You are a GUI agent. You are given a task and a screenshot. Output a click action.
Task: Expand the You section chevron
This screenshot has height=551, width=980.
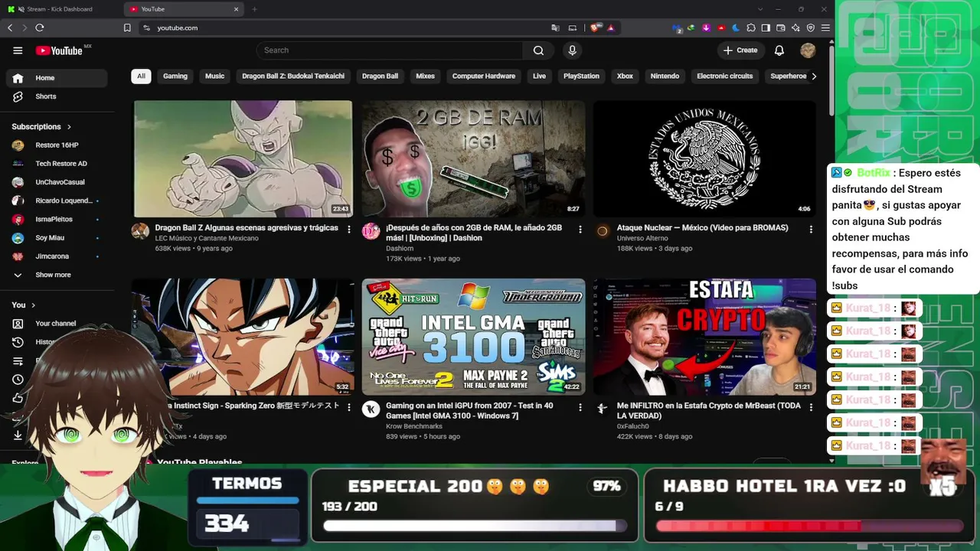tap(33, 305)
